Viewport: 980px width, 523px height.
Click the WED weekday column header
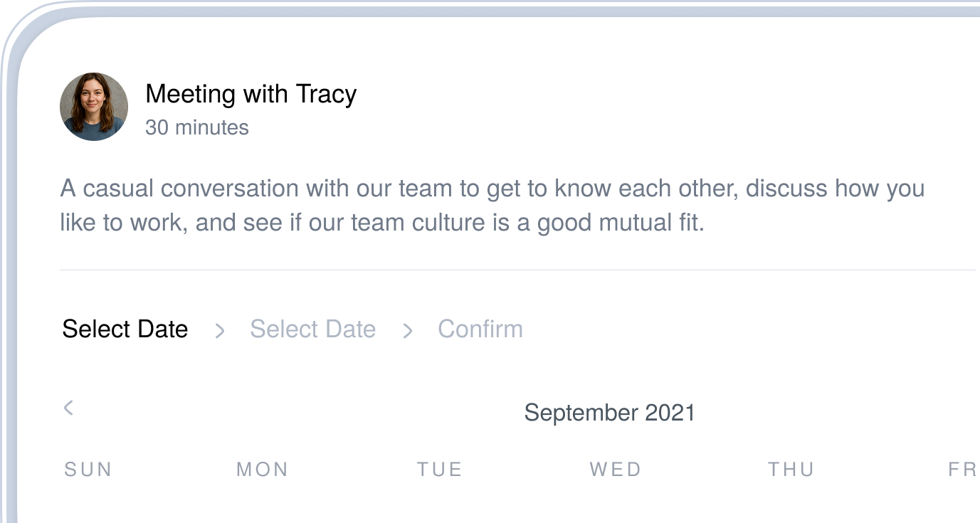click(616, 470)
